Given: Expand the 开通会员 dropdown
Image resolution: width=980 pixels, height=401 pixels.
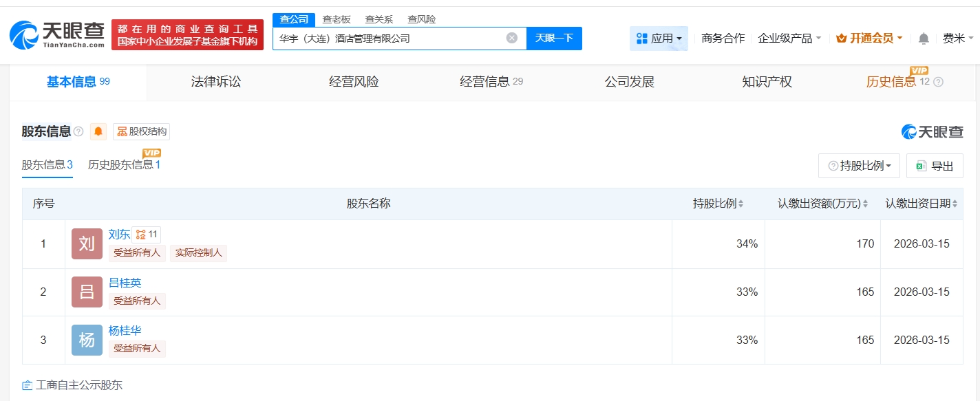Looking at the screenshot, I should coord(869,39).
